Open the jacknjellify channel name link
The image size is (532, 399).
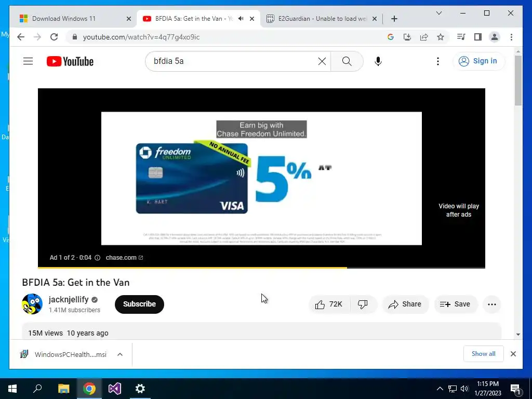point(69,300)
